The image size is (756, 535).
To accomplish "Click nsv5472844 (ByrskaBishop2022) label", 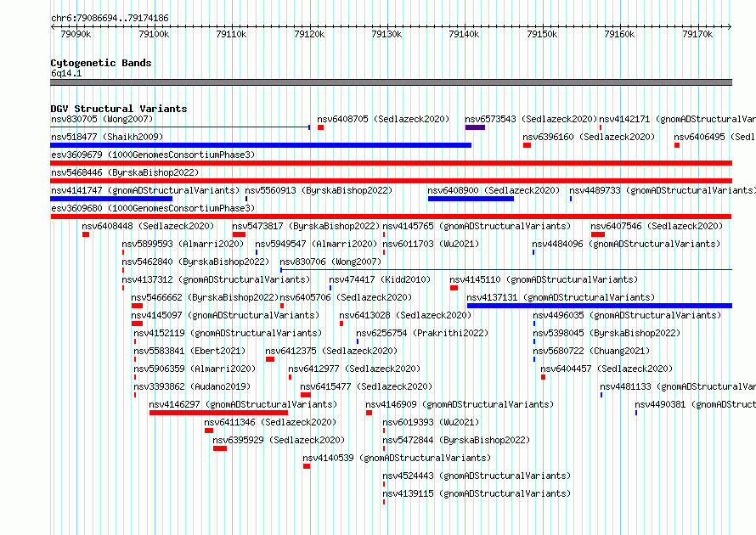I will pyautogui.click(x=456, y=440).
